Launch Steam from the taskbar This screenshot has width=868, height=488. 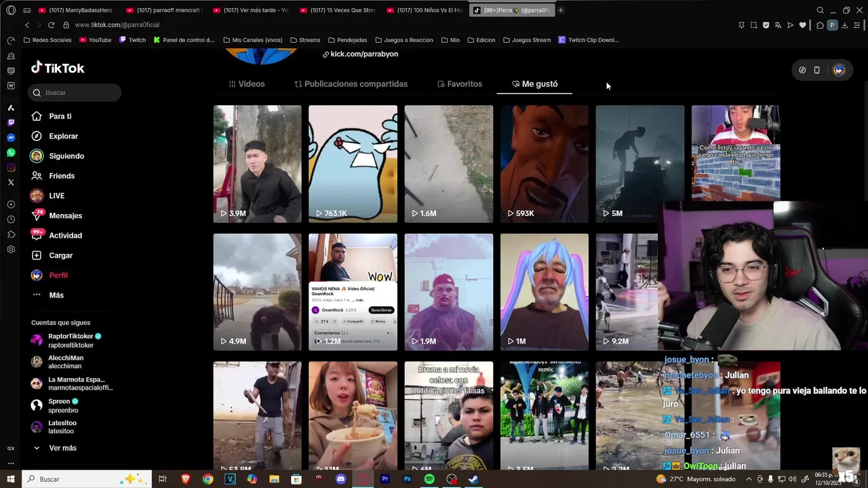pyautogui.click(x=474, y=479)
